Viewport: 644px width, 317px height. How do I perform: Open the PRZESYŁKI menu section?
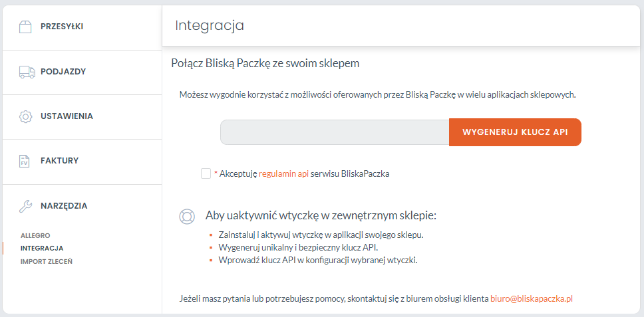(x=62, y=27)
